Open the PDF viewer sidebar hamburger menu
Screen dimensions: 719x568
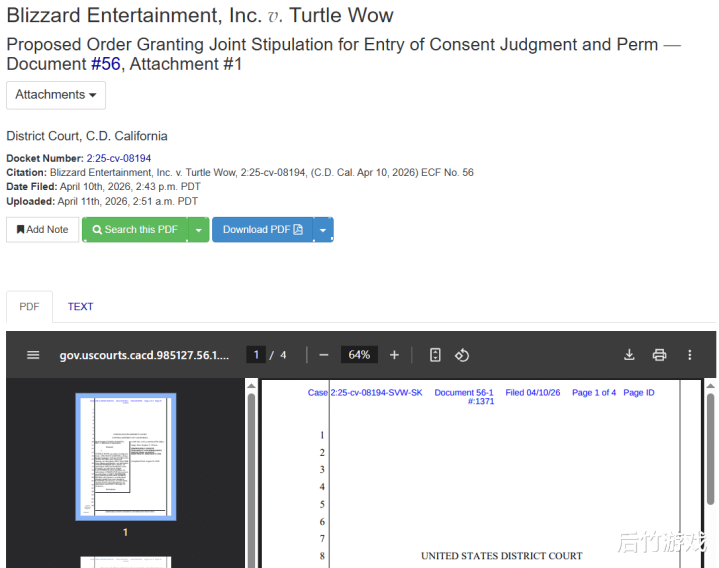pyautogui.click(x=33, y=355)
